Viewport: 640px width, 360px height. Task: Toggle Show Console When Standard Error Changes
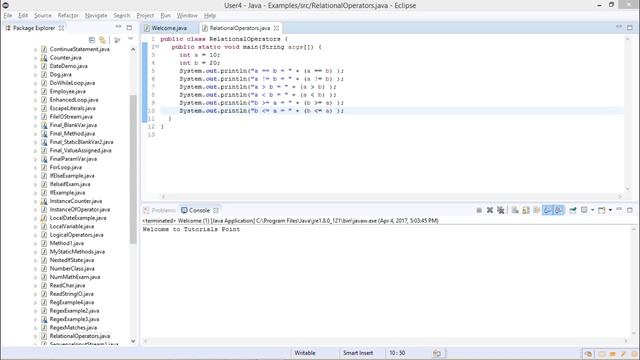point(559,210)
